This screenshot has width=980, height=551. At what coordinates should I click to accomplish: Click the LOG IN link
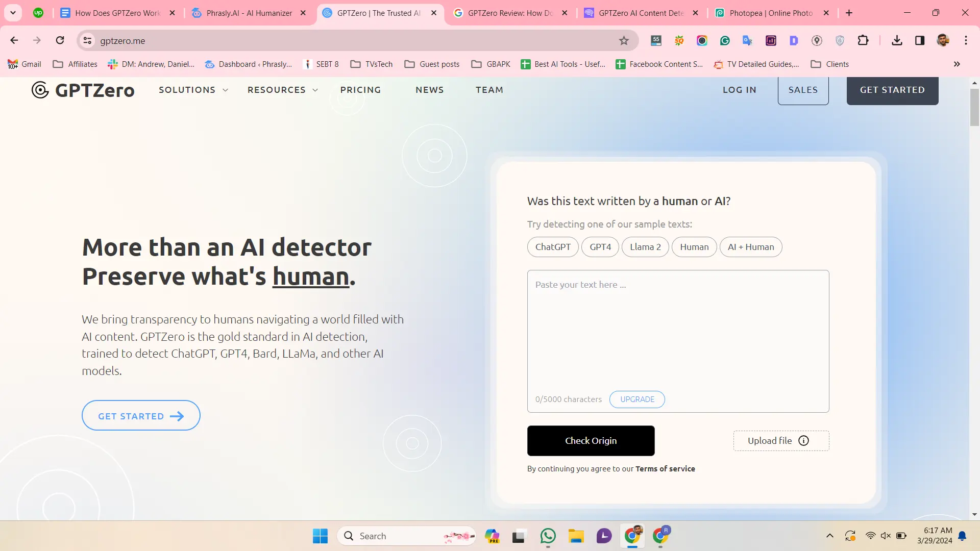click(x=740, y=90)
